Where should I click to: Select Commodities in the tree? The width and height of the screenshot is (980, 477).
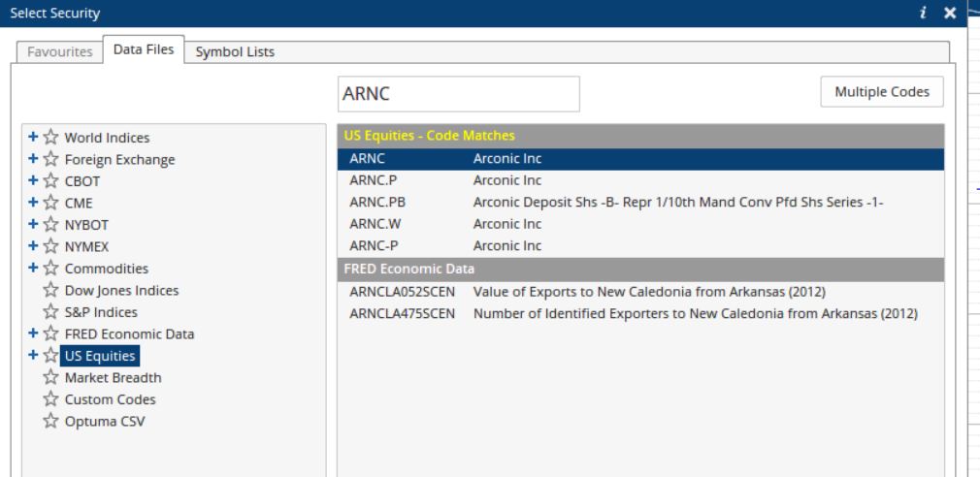pyautogui.click(x=107, y=269)
